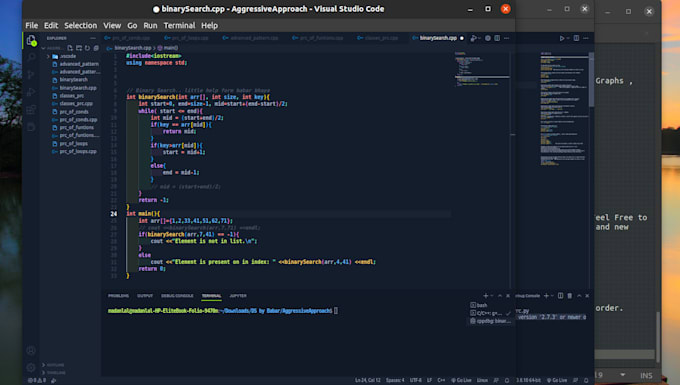Screen dimensions: 680x385
Task: Open the Run menu
Action: click(150, 26)
